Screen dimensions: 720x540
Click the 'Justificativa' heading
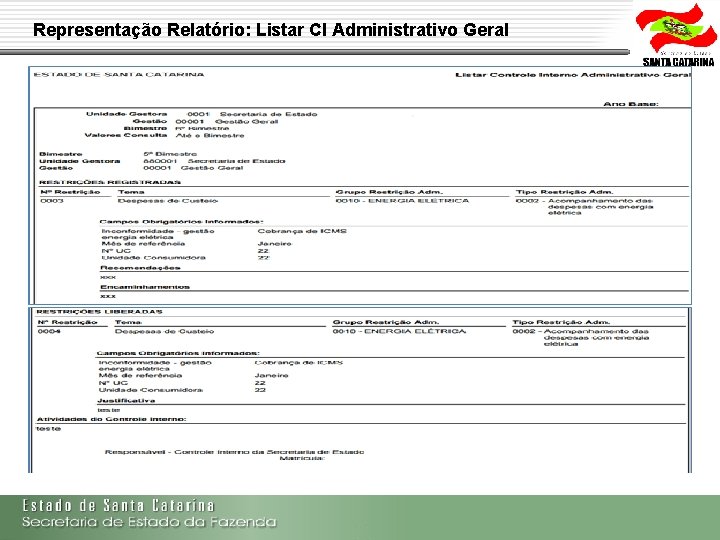click(126, 401)
